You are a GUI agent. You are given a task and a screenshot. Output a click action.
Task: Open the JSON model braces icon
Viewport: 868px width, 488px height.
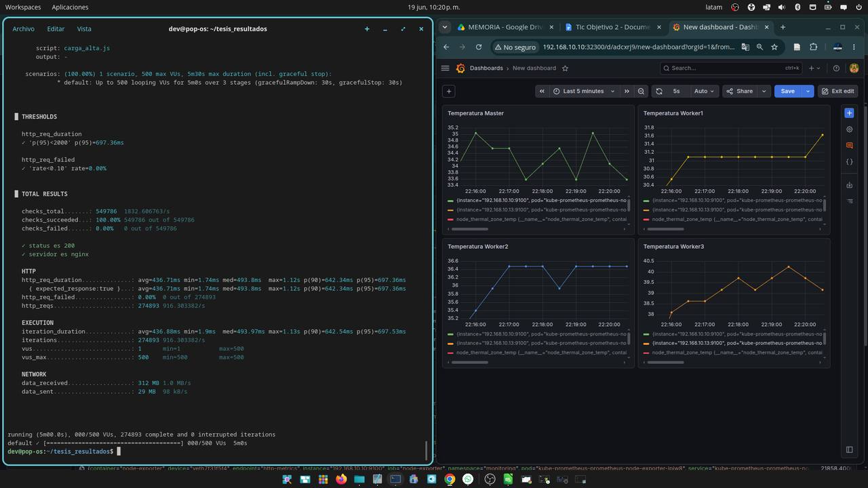pyautogui.click(x=849, y=162)
